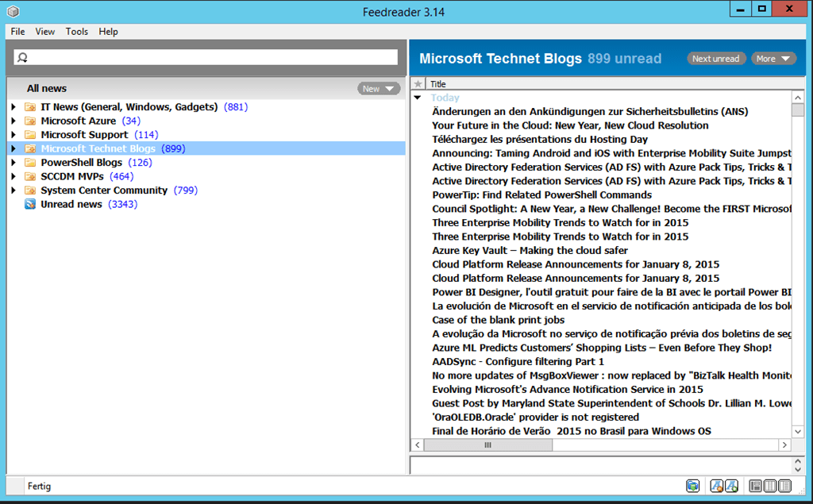813x504 pixels.
Task: Open the Tools menu
Action: tap(77, 32)
